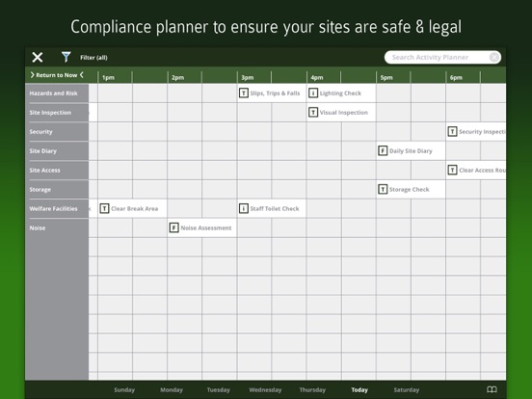
Task: Click the Filter (all) label
Action: 93,57
